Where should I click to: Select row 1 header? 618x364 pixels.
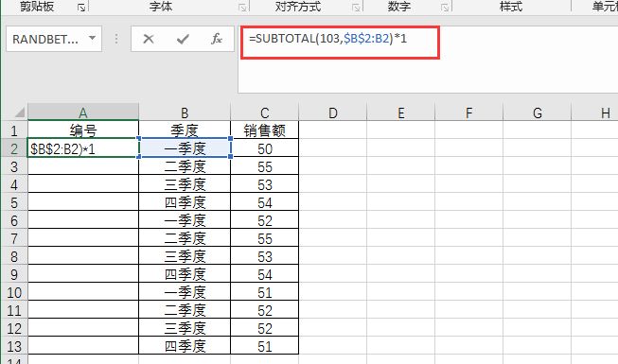[14, 130]
